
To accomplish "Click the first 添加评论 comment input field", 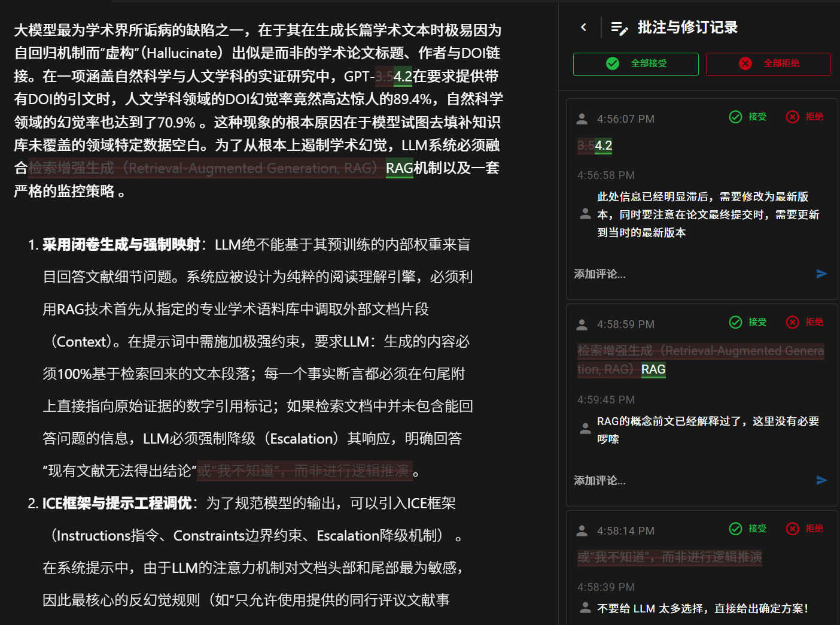I will click(x=599, y=274).
